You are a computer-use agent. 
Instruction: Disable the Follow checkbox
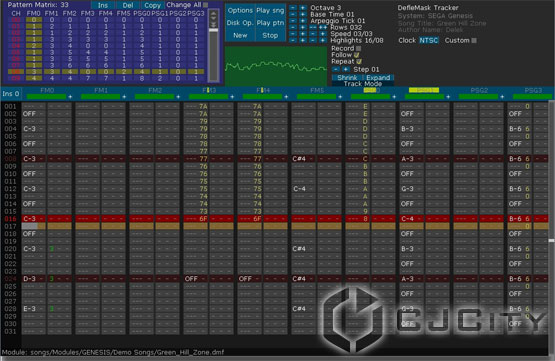[x=356, y=55]
